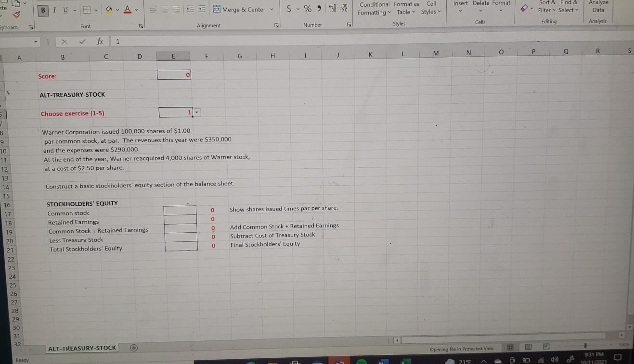Apply Accounting Number Format dollar sign

click(289, 9)
